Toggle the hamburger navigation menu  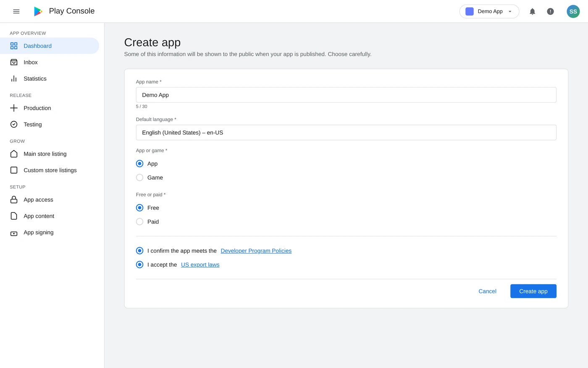pyautogui.click(x=16, y=11)
